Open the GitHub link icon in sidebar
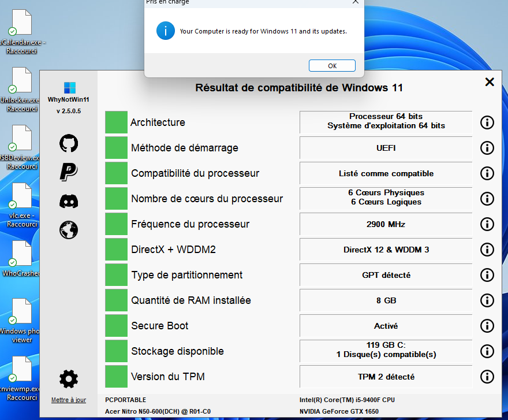 (69, 143)
